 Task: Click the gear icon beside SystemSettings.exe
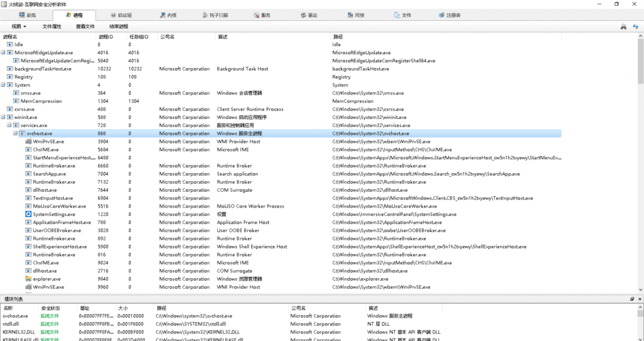pos(28,214)
